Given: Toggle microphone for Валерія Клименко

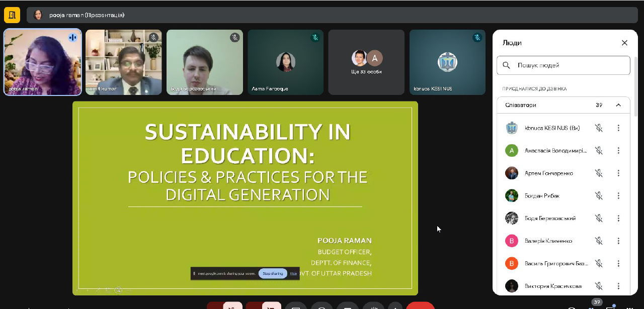Looking at the screenshot, I should pos(599,241).
